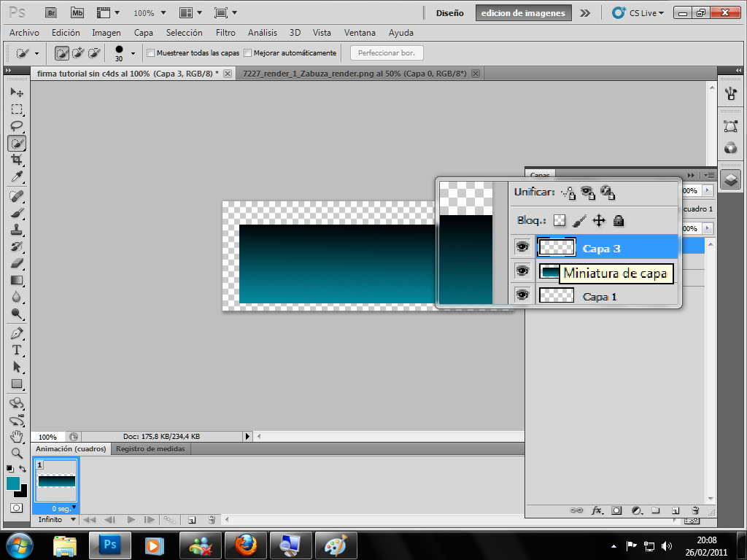
Task: Toggle the Layers panel dock icon
Action: click(730, 179)
